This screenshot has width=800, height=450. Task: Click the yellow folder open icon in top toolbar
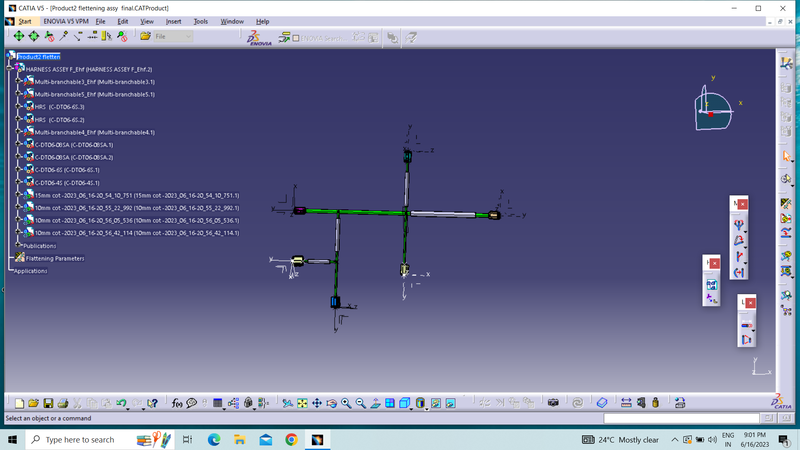pyautogui.click(x=145, y=36)
